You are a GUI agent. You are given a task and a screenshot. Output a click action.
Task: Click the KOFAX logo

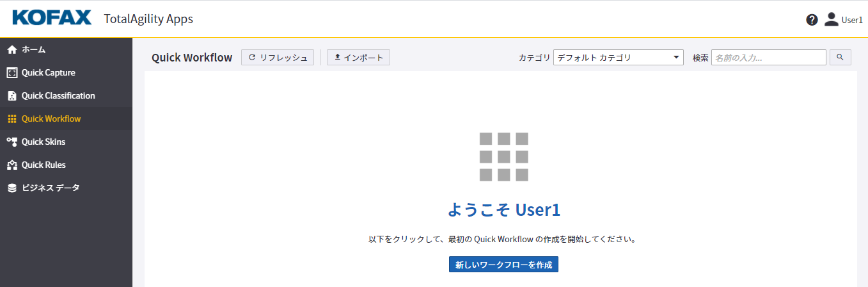coord(51,19)
